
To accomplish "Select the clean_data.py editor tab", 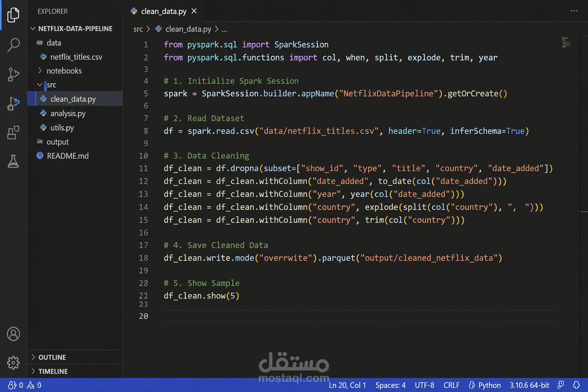I will click(x=164, y=11).
